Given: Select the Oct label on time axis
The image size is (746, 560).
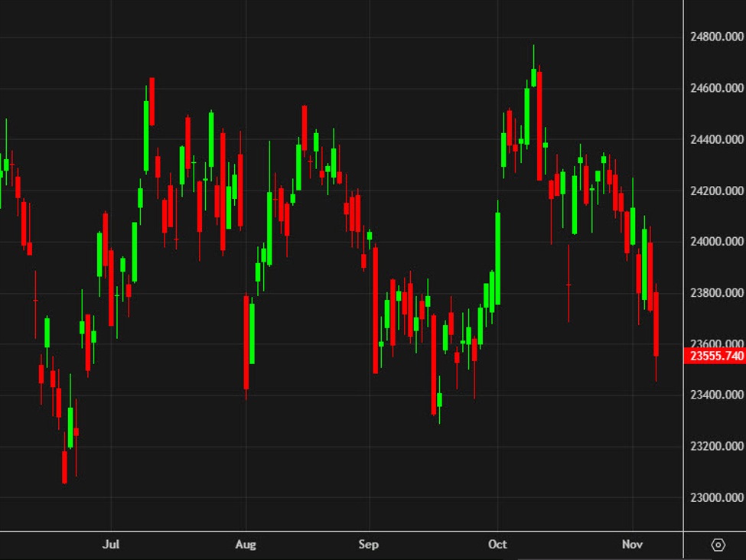Looking at the screenshot, I should (x=497, y=544).
